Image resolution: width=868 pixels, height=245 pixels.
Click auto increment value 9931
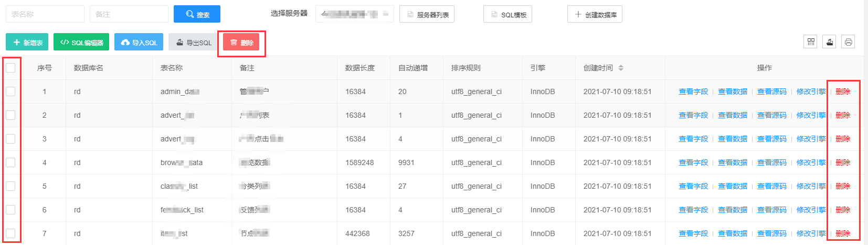(406, 162)
